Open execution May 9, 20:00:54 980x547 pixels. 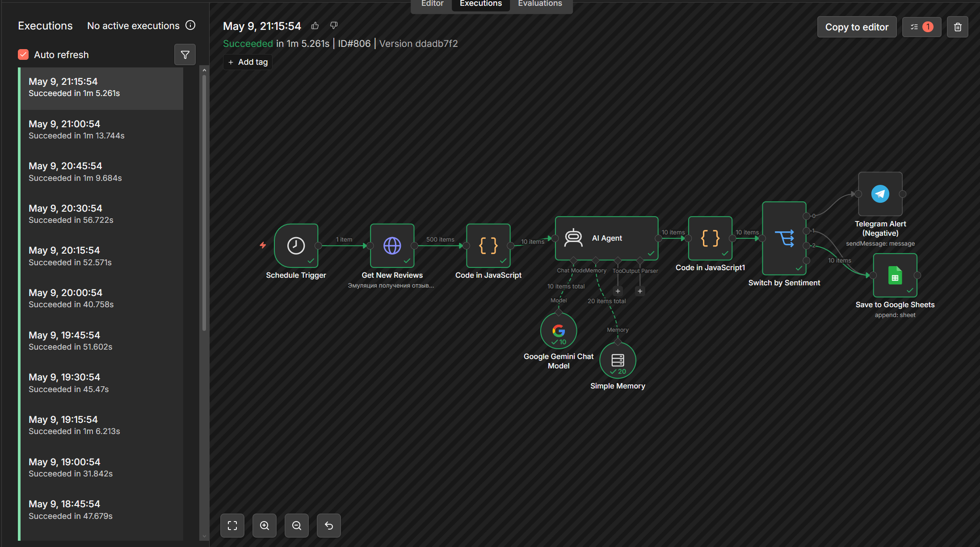click(x=101, y=300)
